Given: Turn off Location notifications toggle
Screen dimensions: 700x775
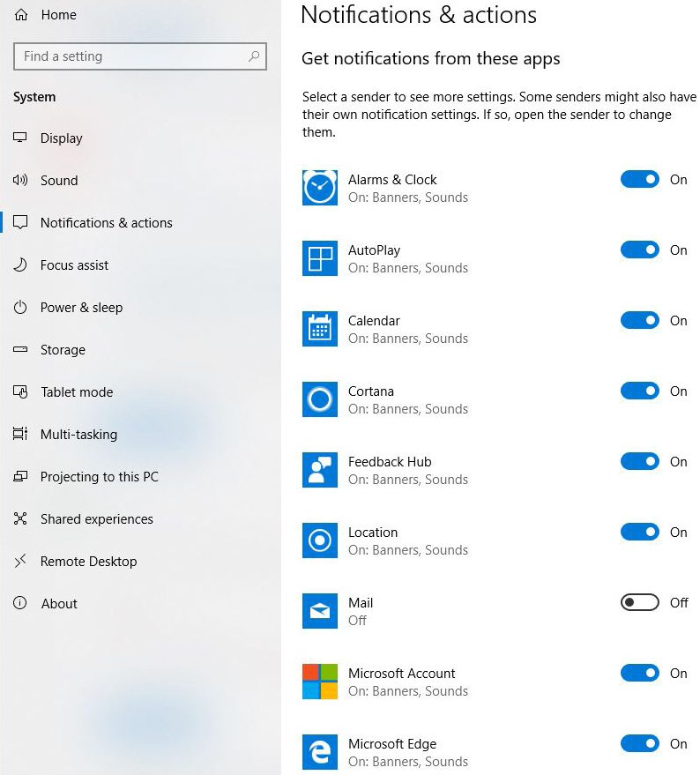Looking at the screenshot, I should click(640, 532).
